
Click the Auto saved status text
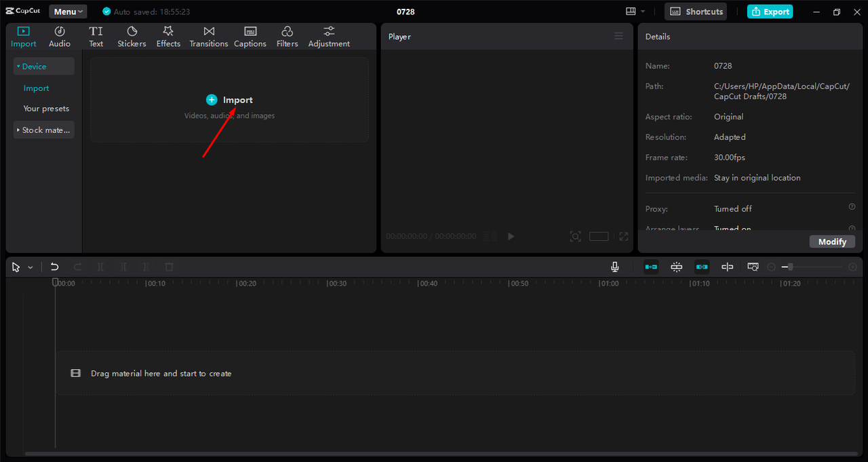[151, 12]
